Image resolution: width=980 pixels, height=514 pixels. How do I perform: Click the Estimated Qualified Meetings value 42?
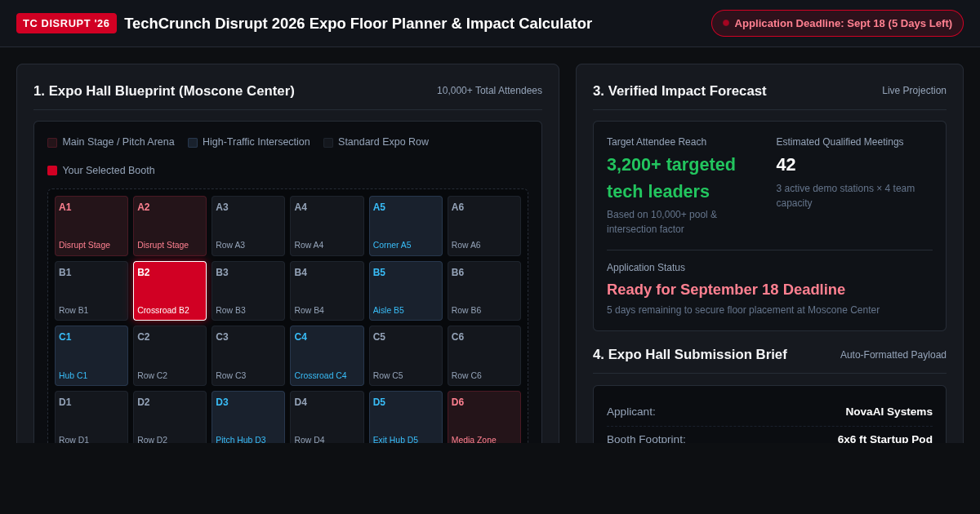(x=786, y=165)
